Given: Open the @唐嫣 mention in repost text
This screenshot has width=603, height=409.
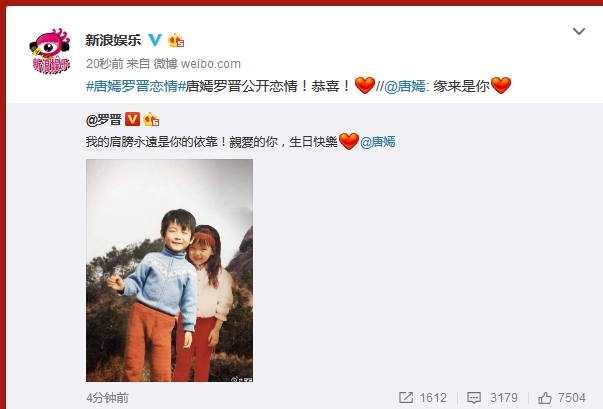Looking at the screenshot, I should pyautogui.click(x=405, y=86).
